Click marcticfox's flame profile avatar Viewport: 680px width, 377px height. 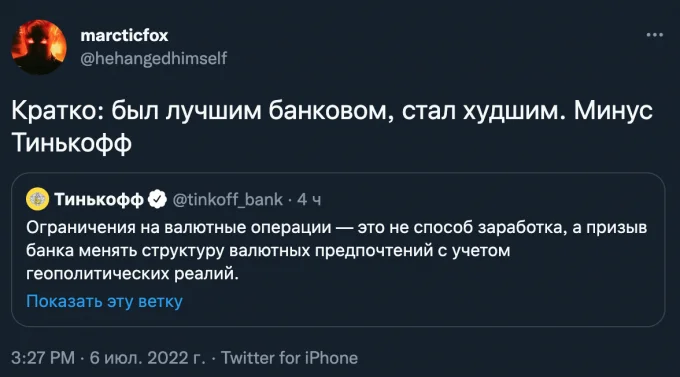pyautogui.click(x=39, y=47)
